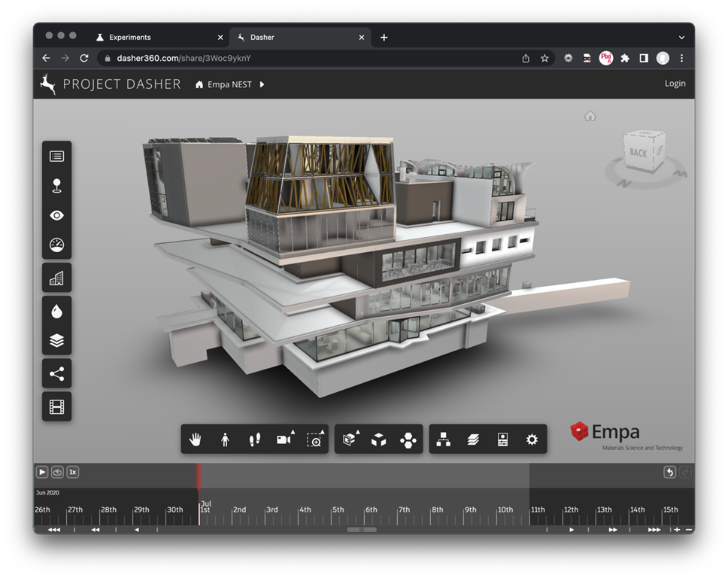Open a new browser tab
The height and width of the screenshot is (578, 728).
coord(384,37)
